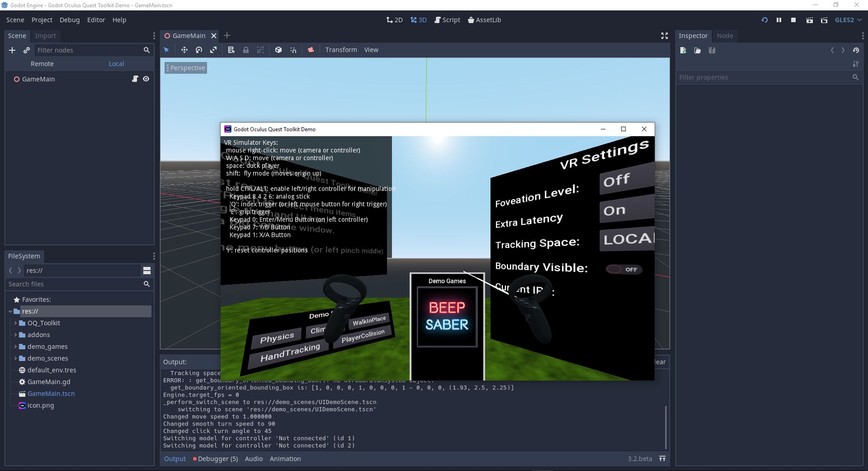
Task: Open FileSystem dock options menu dots
Action: [x=154, y=256]
